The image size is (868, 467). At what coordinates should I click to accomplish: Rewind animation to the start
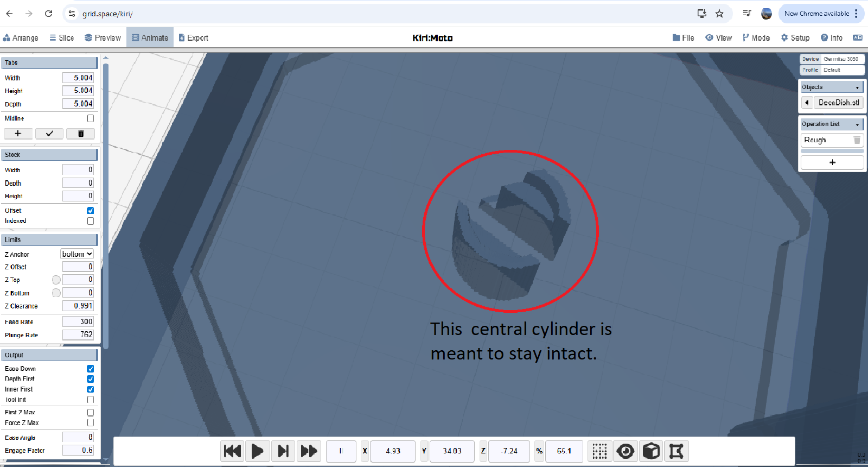tap(232, 451)
